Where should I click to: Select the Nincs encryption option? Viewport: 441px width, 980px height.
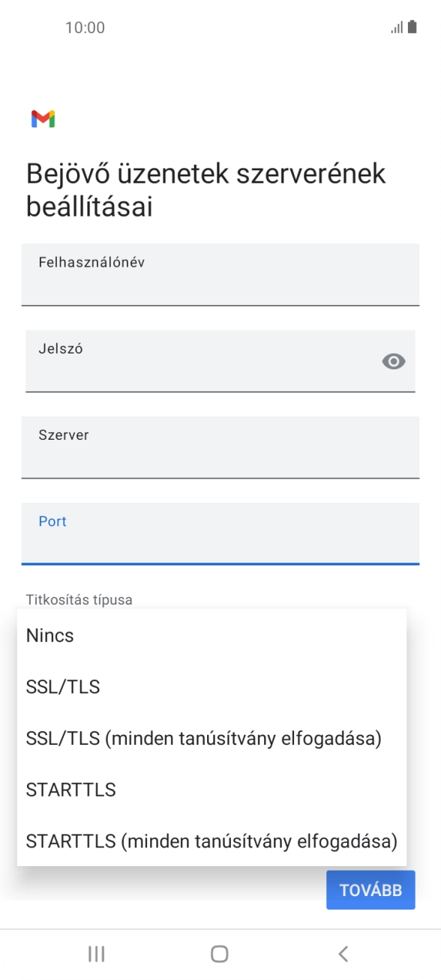[49, 635]
